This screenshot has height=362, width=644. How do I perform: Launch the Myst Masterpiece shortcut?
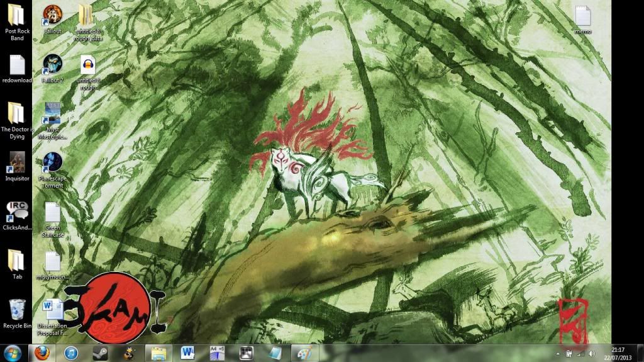[x=53, y=121]
